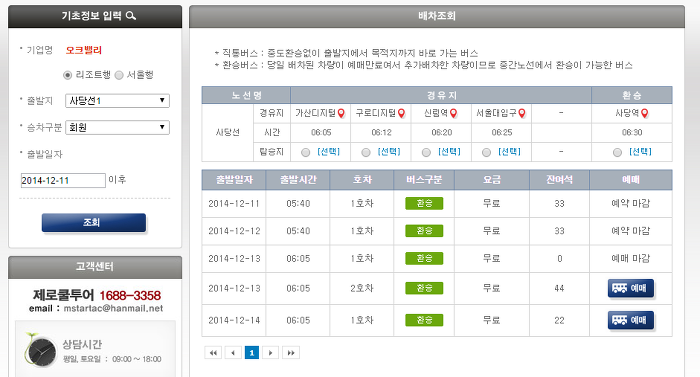Open map pin for 서울대입구 stop
The image size is (700, 377).
522,113
